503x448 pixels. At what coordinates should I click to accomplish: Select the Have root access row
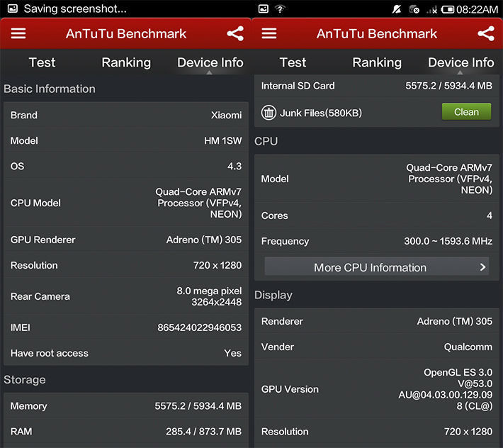point(126,353)
